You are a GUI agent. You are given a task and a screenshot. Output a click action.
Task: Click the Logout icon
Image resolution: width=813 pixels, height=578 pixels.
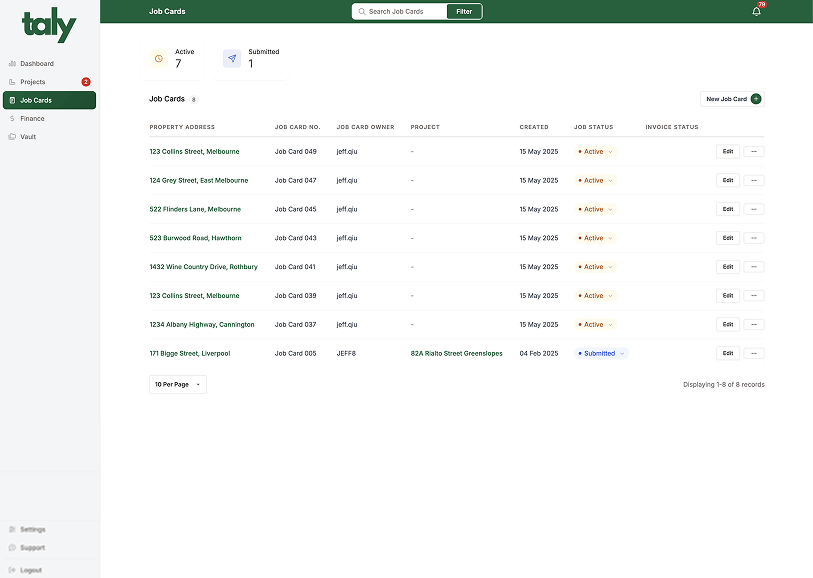(12, 570)
